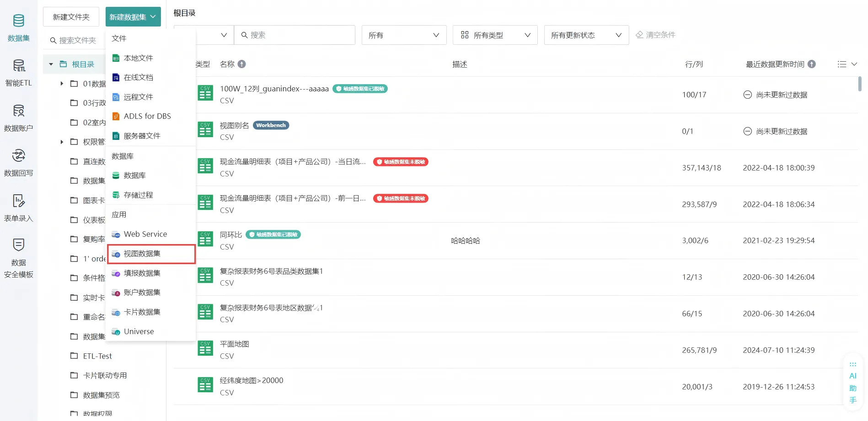The height and width of the screenshot is (421, 868).
Task: Open the 所有类型 filter dropdown
Action: pyautogui.click(x=495, y=35)
